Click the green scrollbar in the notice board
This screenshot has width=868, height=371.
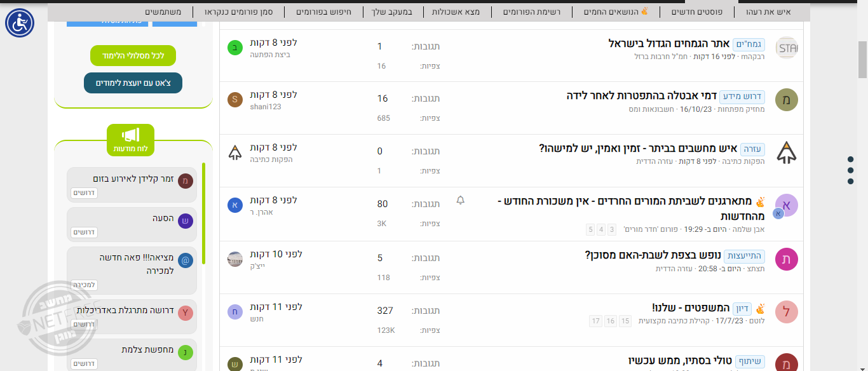204,213
